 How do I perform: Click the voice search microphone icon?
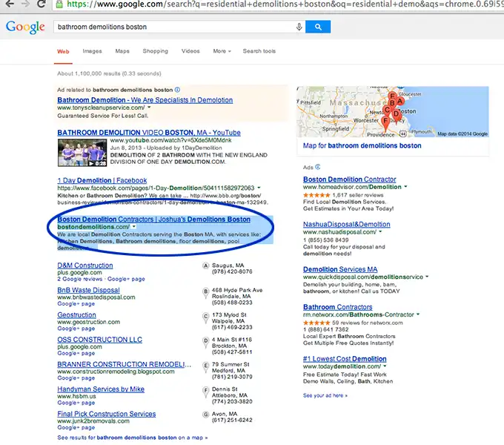pyautogui.click(x=299, y=27)
